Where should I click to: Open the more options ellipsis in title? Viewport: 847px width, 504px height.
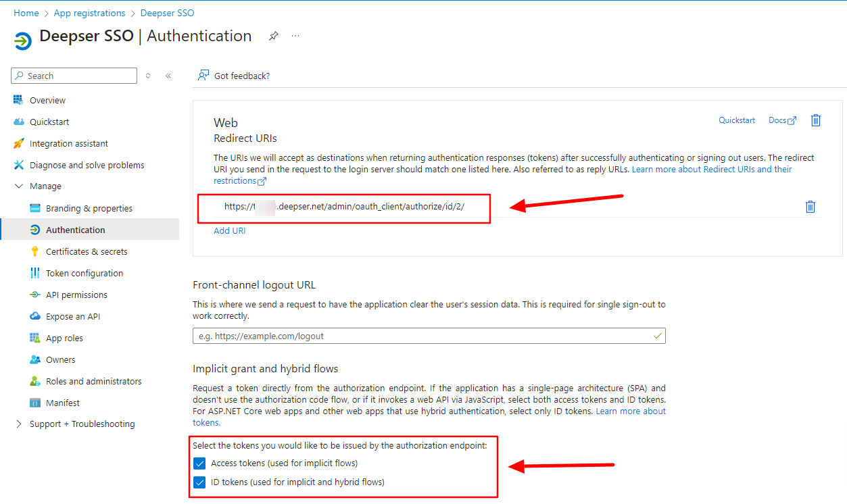click(295, 36)
